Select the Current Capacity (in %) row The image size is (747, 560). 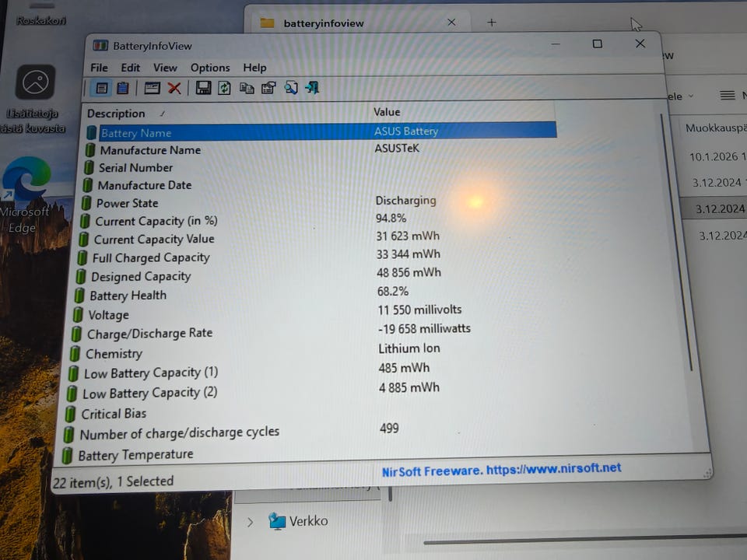[317, 220]
